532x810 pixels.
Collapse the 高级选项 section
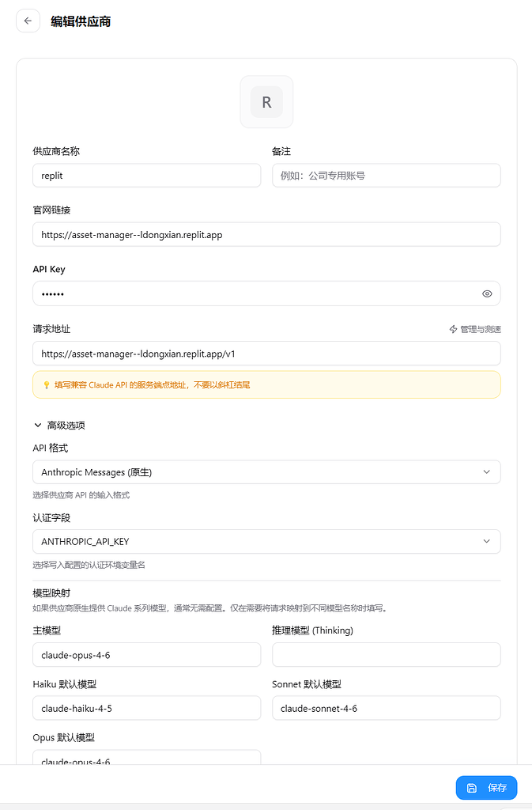[59, 425]
